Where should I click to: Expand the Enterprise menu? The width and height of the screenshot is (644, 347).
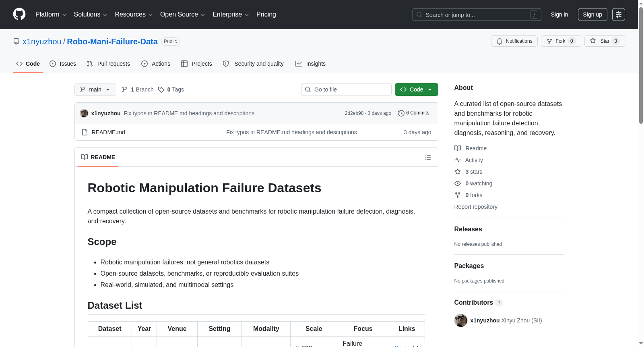(x=231, y=15)
